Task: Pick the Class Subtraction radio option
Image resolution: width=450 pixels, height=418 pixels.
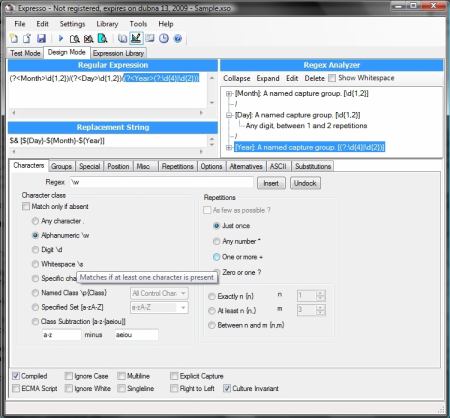Action: point(35,321)
